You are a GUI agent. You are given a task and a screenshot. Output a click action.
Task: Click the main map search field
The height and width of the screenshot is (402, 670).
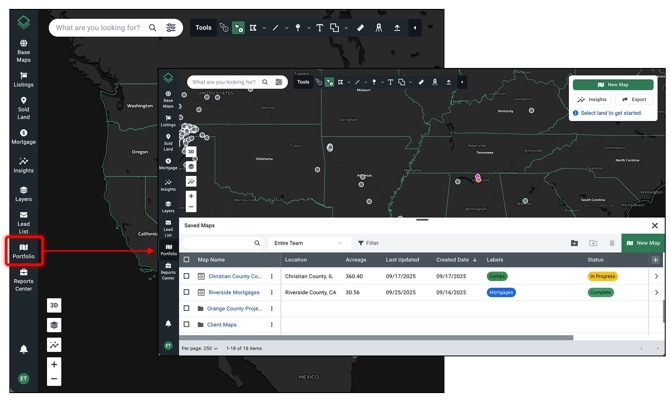point(98,28)
